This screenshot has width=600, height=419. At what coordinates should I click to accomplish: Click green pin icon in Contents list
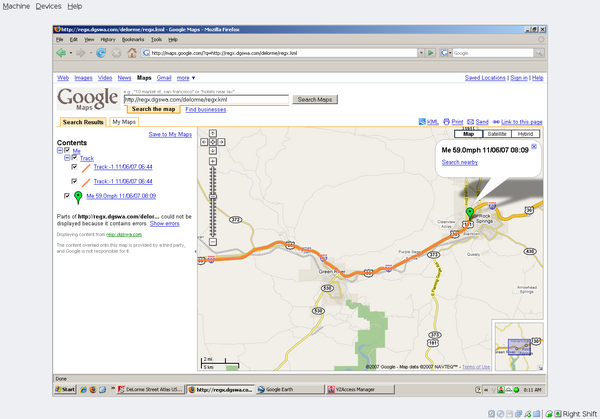coord(78,197)
